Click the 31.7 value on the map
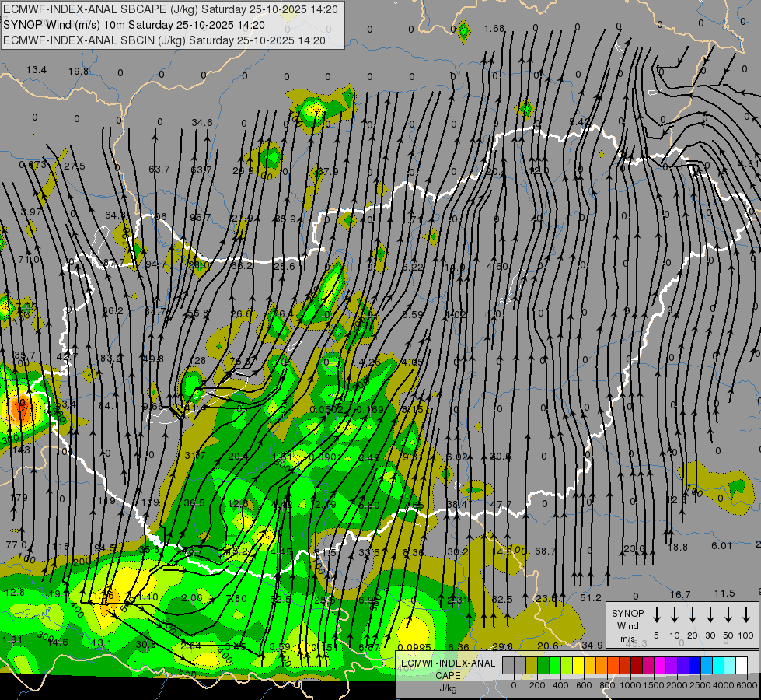 (195, 455)
